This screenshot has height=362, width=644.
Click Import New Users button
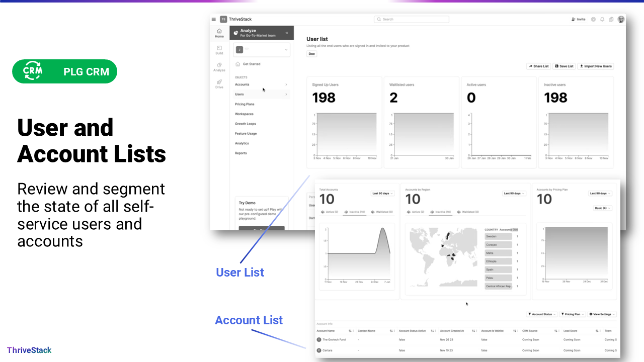596,66
